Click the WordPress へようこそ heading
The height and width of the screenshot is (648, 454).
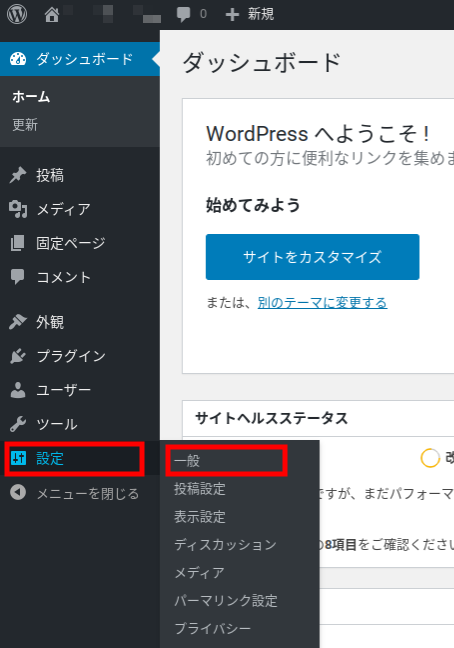point(318,134)
